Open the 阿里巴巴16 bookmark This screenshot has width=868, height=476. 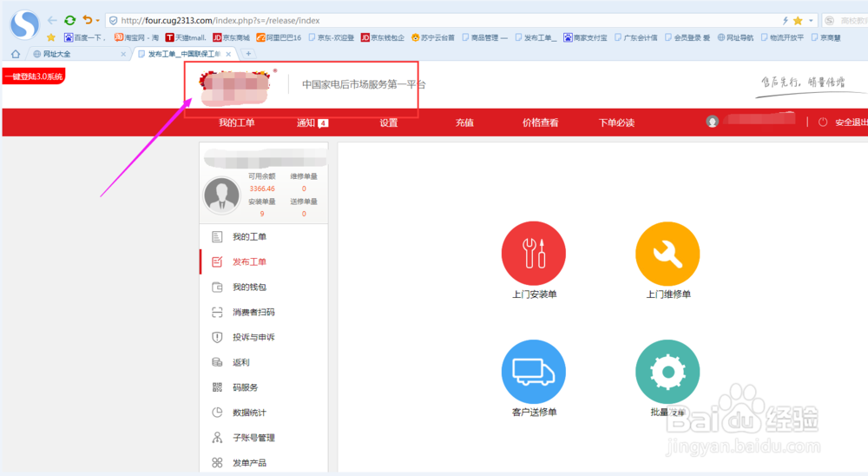(x=279, y=37)
